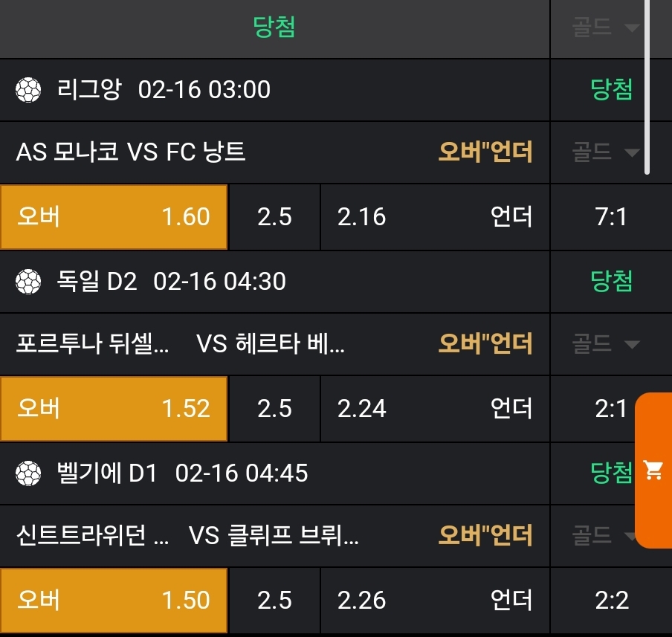Screen dimensions: 672x637
Task: Select the 언더 2.16 odds button
Action: [435, 217]
